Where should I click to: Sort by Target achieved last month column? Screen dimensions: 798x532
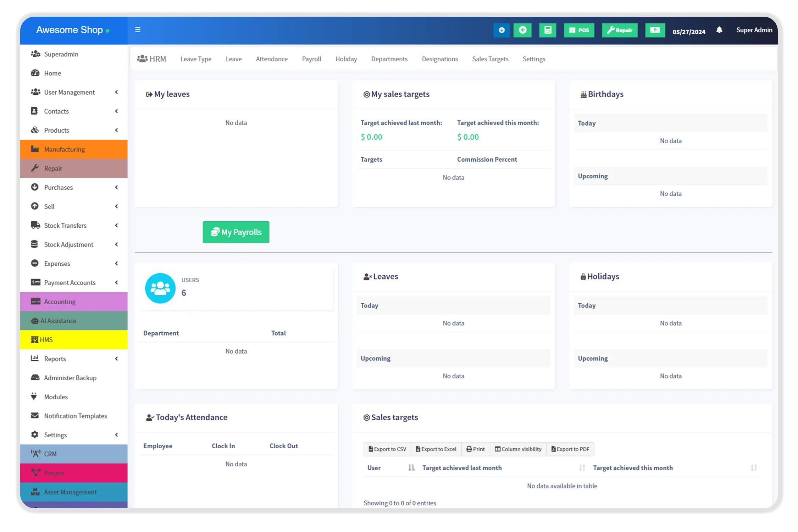pos(503,468)
